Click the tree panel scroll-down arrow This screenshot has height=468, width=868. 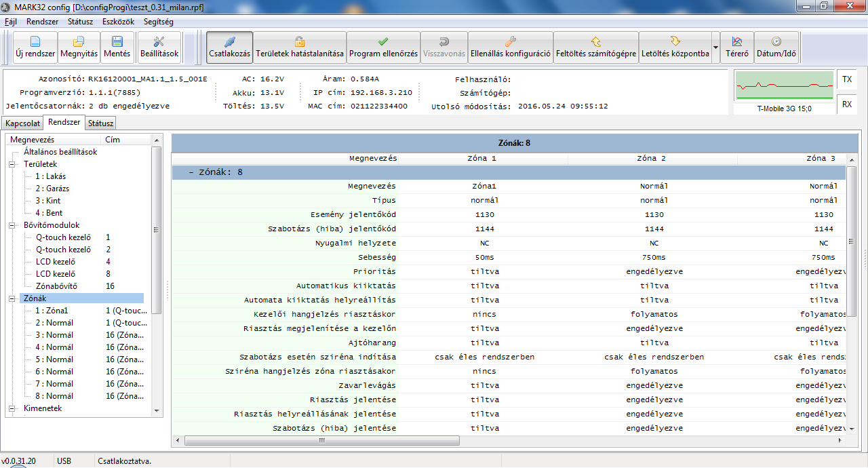[157, 410]
